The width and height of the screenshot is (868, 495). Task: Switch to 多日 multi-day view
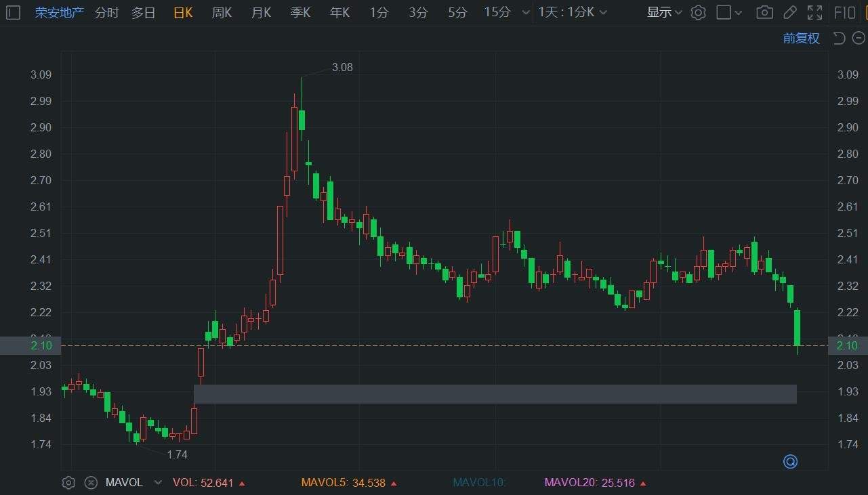pyautogui.click(x=143, y=12)
